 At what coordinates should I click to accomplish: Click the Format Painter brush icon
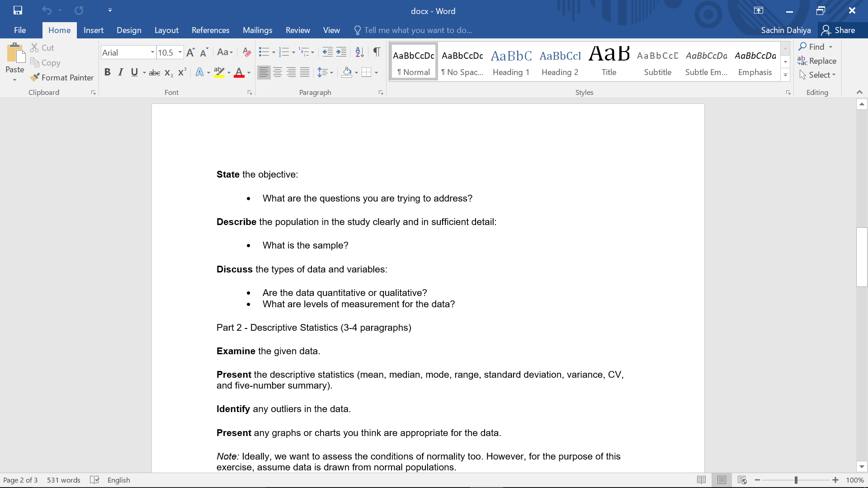(x=35, y=78)
